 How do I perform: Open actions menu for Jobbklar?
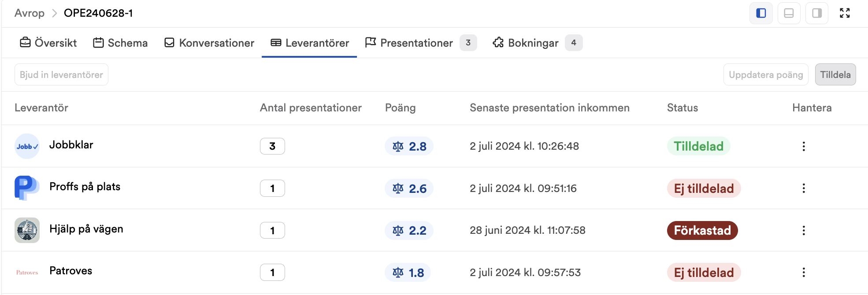[804, 146]
